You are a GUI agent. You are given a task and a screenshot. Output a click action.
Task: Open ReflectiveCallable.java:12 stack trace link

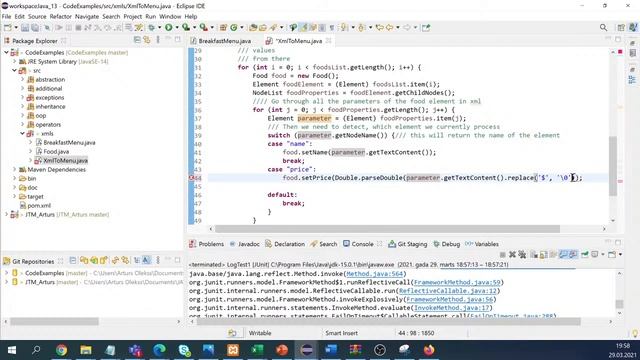tap(448, 291)
